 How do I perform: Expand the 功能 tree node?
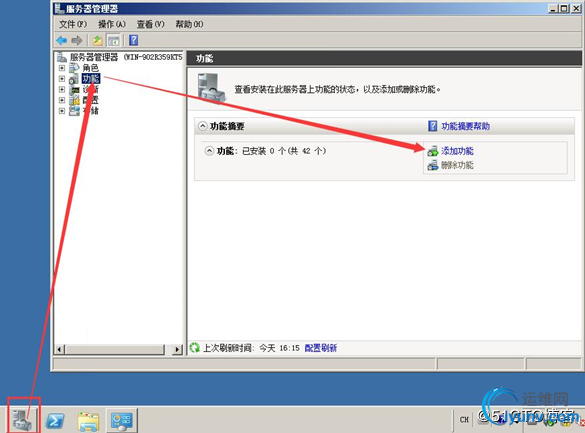coord(62,79)
